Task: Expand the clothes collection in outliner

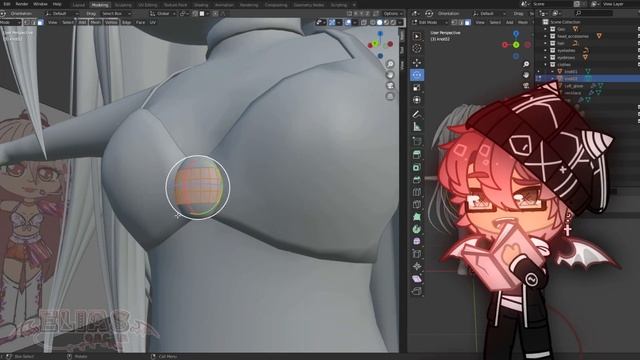Action: (546, 64)
